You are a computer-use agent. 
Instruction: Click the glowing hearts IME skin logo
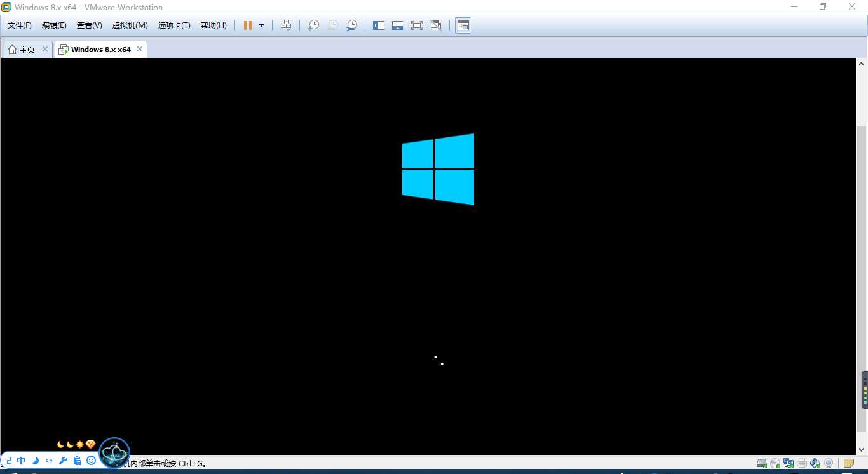pos(114,453)
